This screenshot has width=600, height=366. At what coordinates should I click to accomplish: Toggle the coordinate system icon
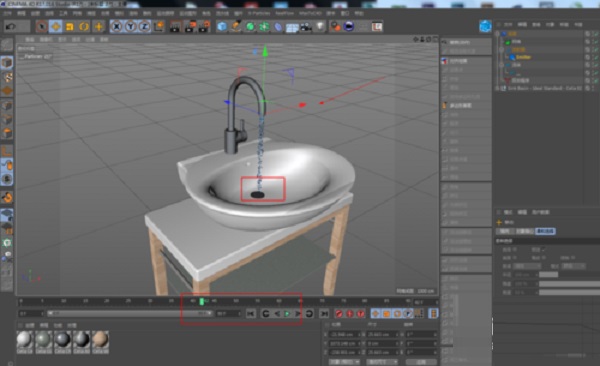tap(159, 26)
